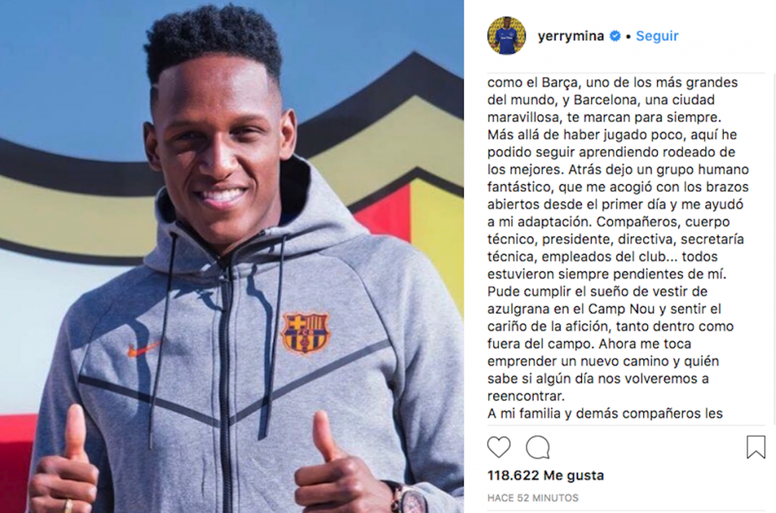
Task: Click the caption line starting A mi familia
Action: point(605,413)
